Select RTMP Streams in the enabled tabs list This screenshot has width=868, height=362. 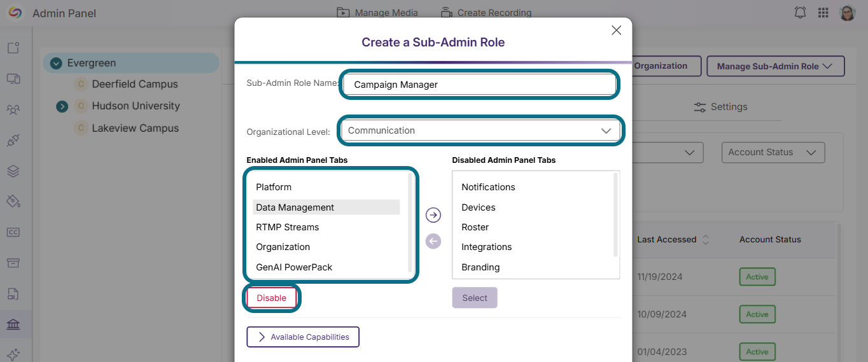326,227
